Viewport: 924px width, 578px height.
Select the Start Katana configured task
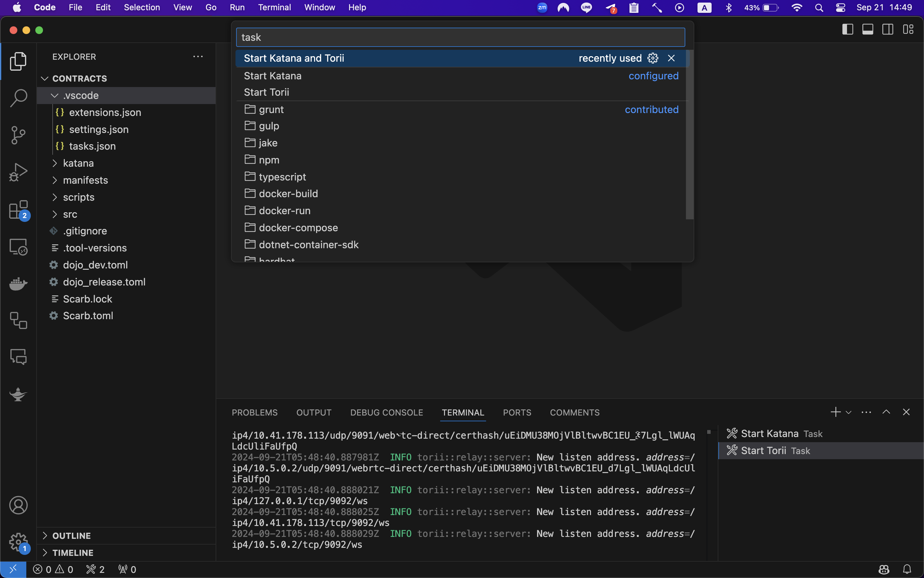coord(460,76)
